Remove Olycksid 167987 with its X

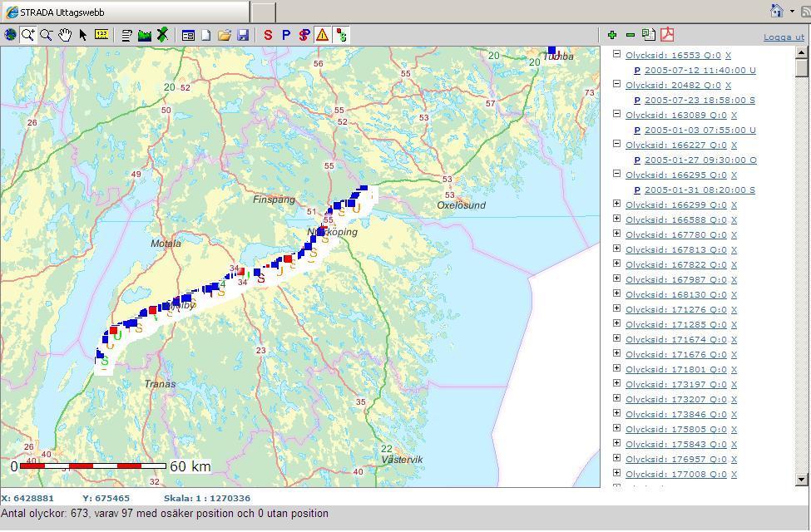coord(734,280)
